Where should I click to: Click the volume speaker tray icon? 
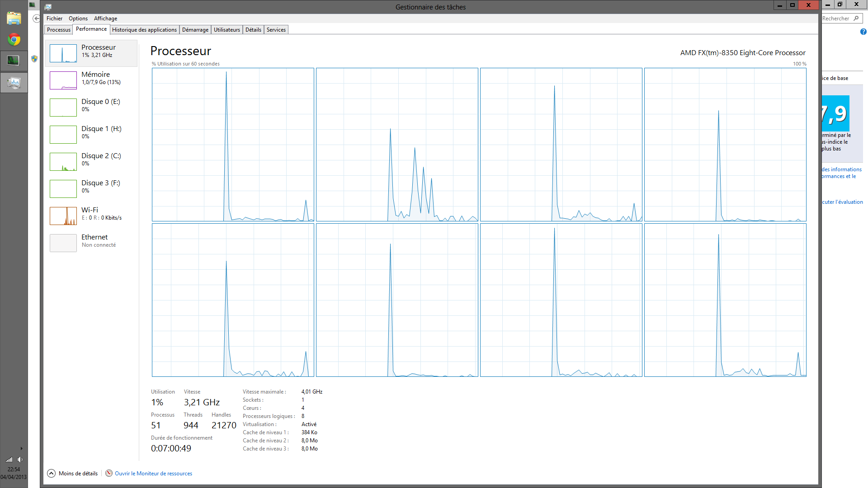pyautogui.click(x=20, y=460)
